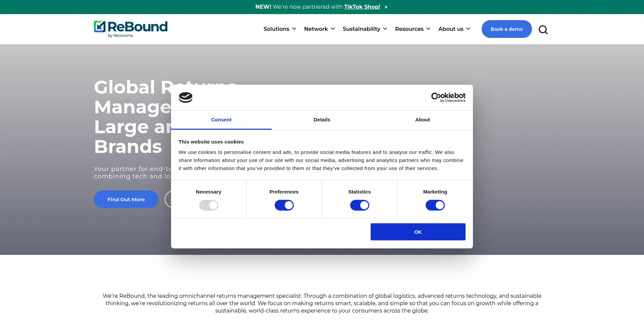Open the Sustainability menu chevron
Screen dimensions: 644x333
click(385, 29)
